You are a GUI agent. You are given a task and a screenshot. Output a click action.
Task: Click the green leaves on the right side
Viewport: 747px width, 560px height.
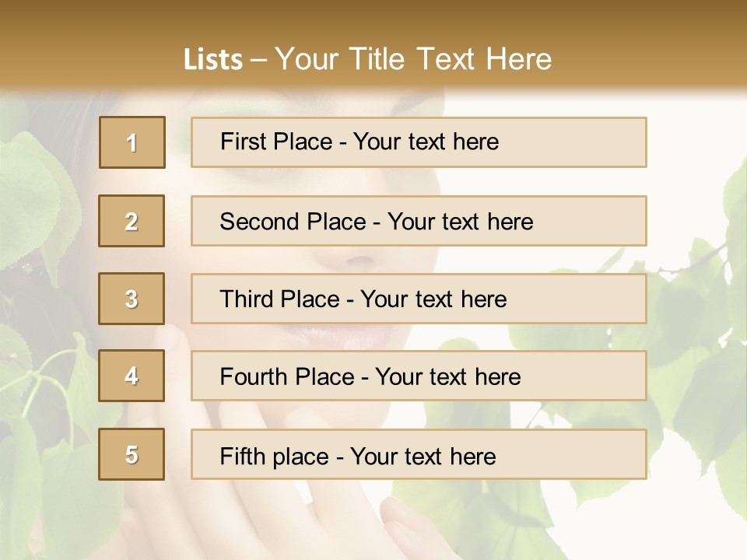tap(685, 311)
